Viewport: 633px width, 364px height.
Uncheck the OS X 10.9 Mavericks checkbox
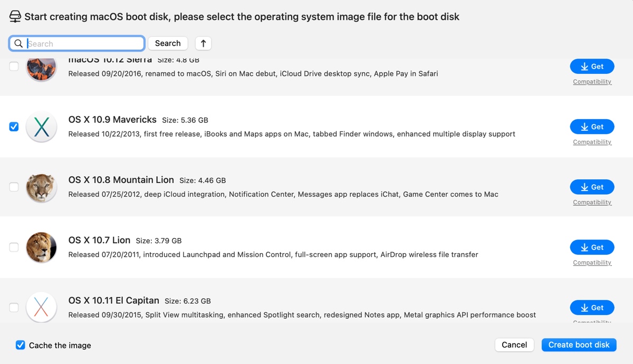(x=14, y=127)
